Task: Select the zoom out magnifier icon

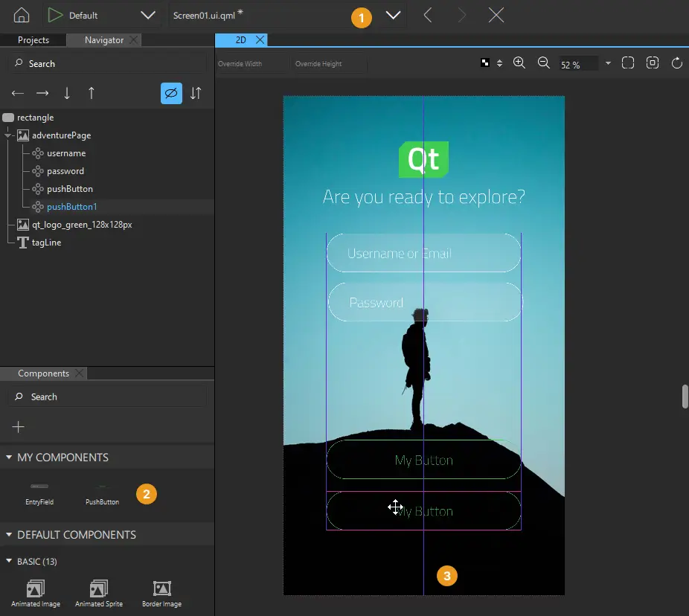Action: click(543, 63)
